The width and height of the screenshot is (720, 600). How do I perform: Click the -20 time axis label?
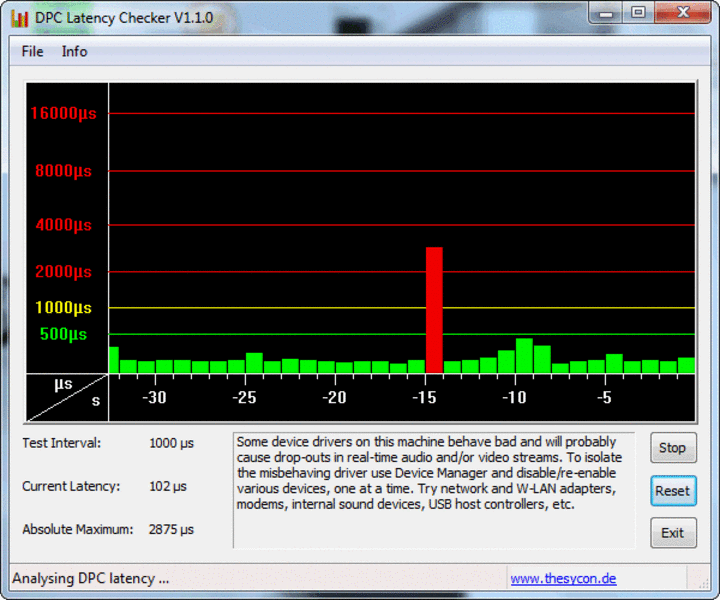pos(334,398)
